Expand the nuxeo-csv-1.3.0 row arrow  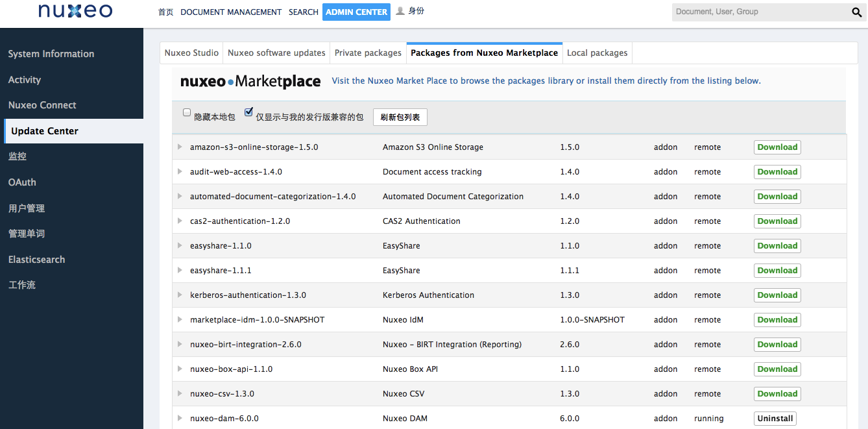(180, 394)
